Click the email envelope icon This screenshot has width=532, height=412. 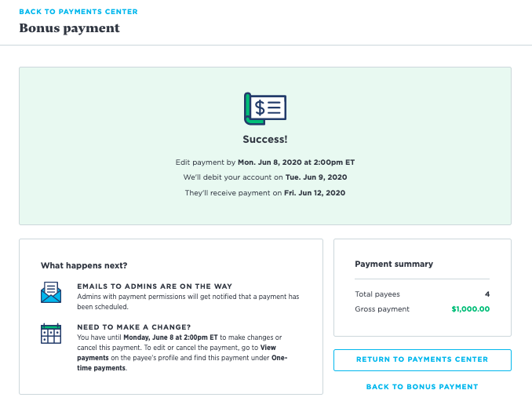tap(51, 293)
